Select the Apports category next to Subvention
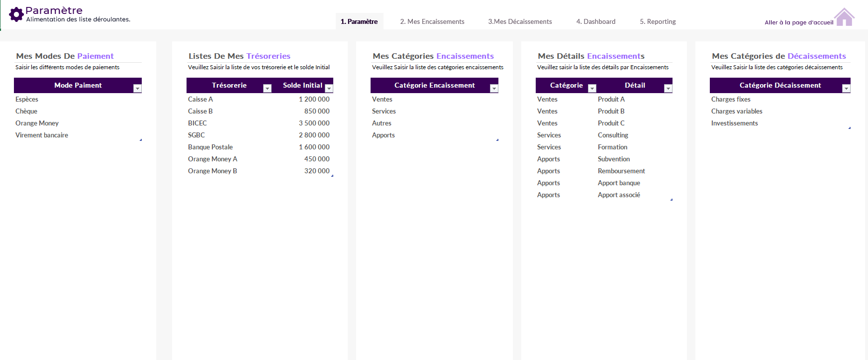The image size is (868, 360). point(566,159)
